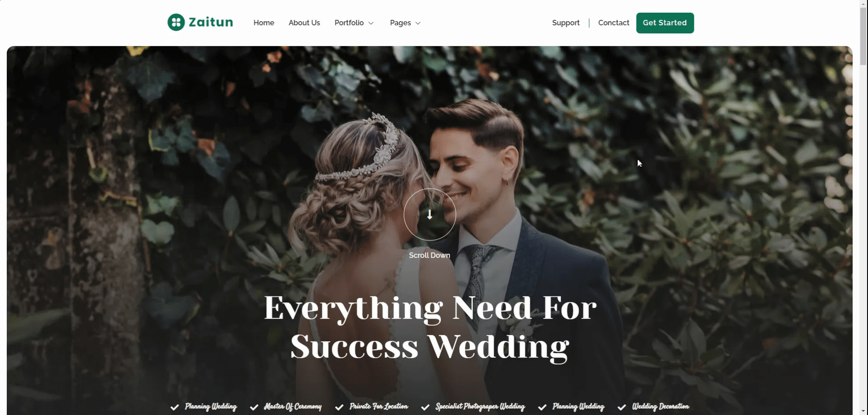The width and height of the screenshot is (868, 415).
Task: Click the Zaitun green clover logo icon
Action: 176,22
